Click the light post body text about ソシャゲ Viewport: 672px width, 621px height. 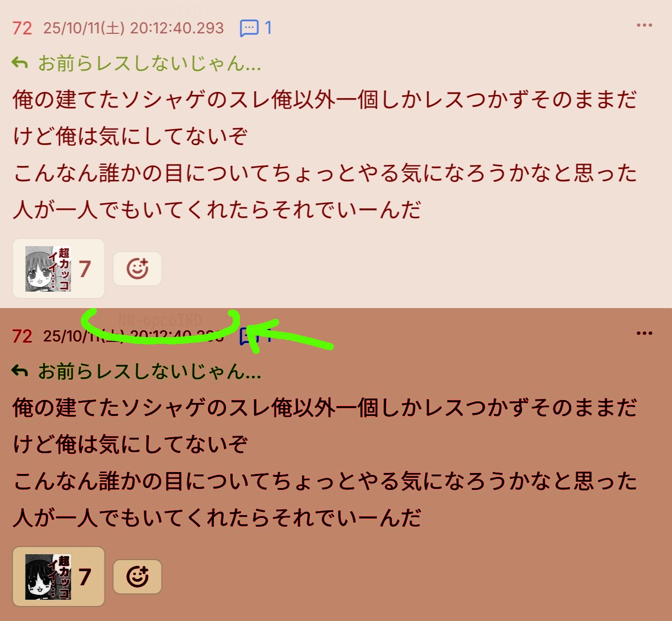[x=325, y=154]
